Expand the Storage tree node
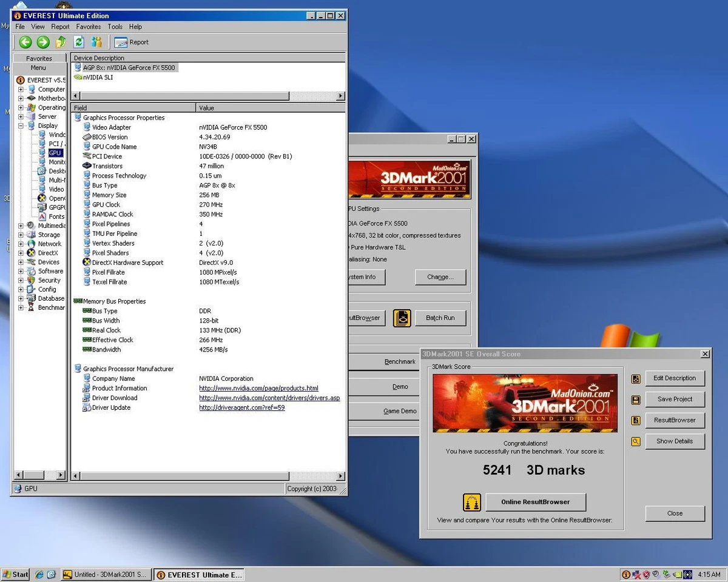The height and width of the screenshot is (582, 728). [21, 235]
